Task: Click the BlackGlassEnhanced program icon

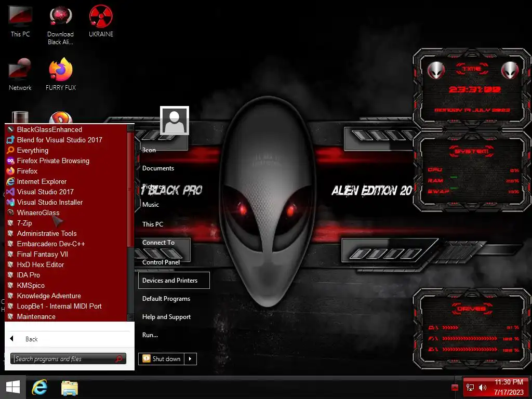Action: (10, 129)
